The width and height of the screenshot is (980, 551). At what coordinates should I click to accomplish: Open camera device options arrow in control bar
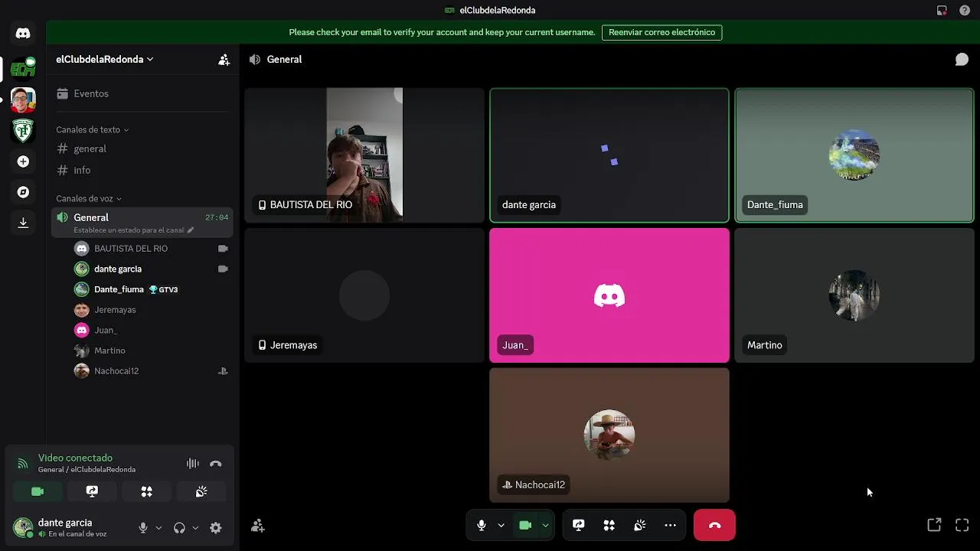tap(545, 525)
